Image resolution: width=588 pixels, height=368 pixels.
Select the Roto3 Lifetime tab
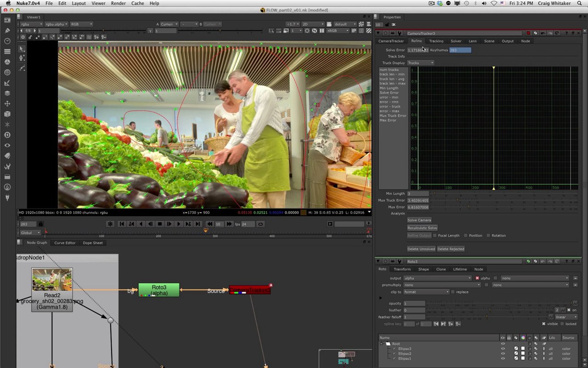pyautogui.click(x=460, y=269)
